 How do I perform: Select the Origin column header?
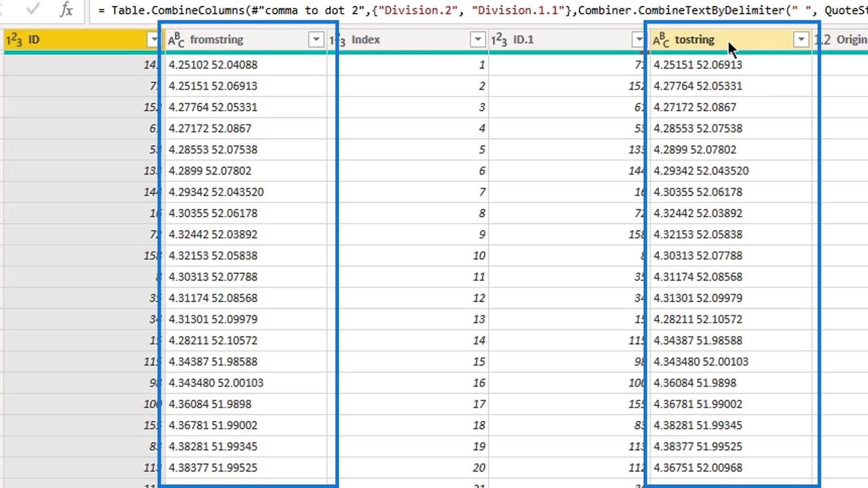[840, 40]
